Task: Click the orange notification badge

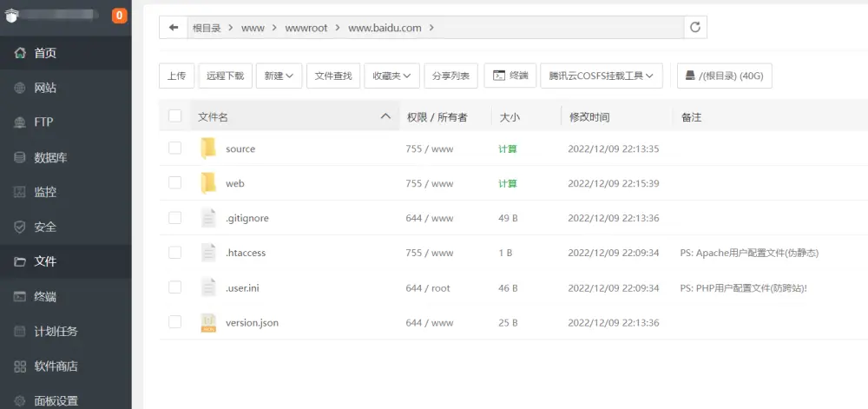Action: coord(119,16)
